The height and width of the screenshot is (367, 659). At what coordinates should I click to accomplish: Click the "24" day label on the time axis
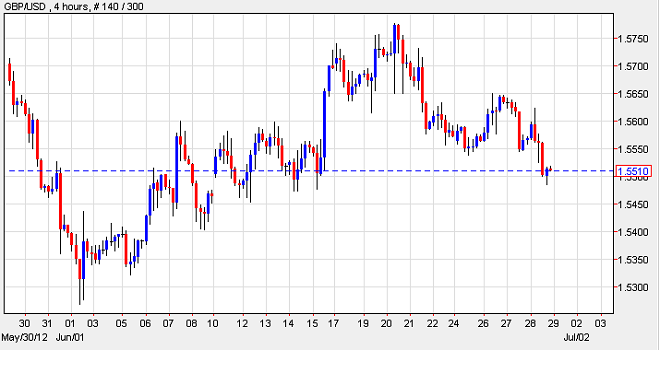453,323
